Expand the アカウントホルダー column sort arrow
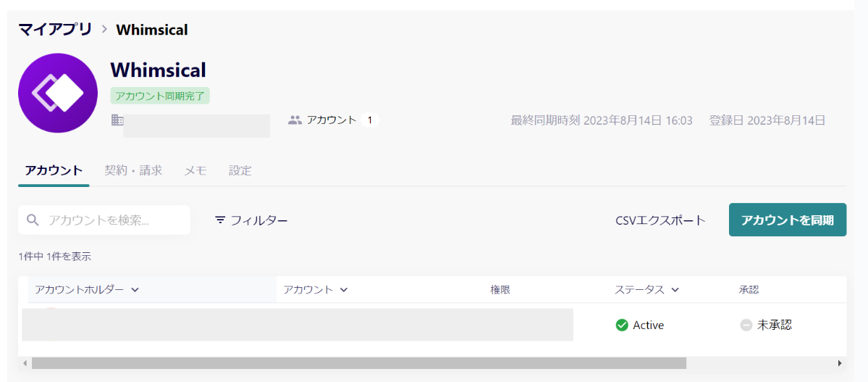Image resolution: width=868 pixels, height=382 pixels. click(134, 289)
